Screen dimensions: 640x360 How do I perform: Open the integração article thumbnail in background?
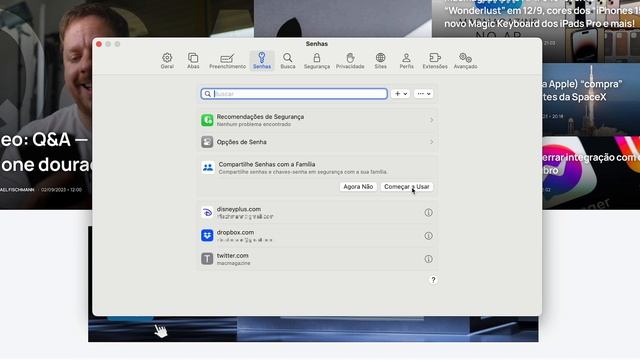point(591,173)
